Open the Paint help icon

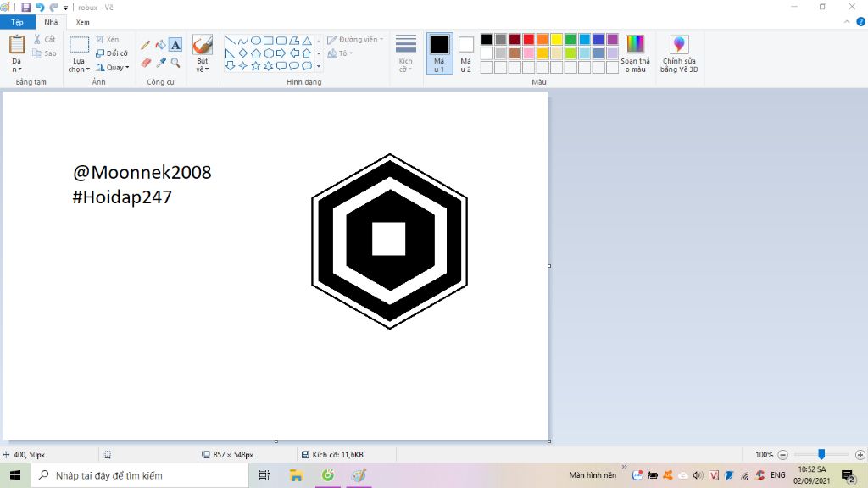point(861,22)
